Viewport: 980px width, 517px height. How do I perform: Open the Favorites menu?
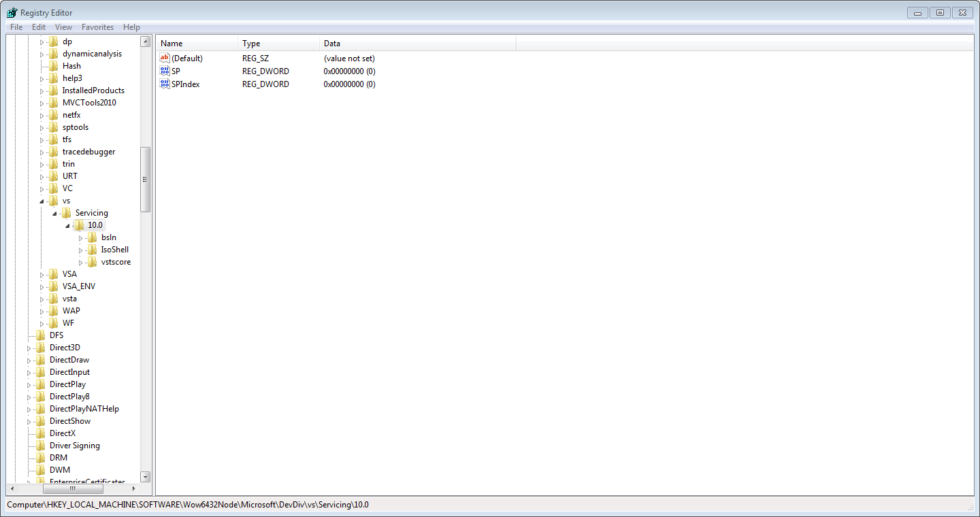click(97, 27)
